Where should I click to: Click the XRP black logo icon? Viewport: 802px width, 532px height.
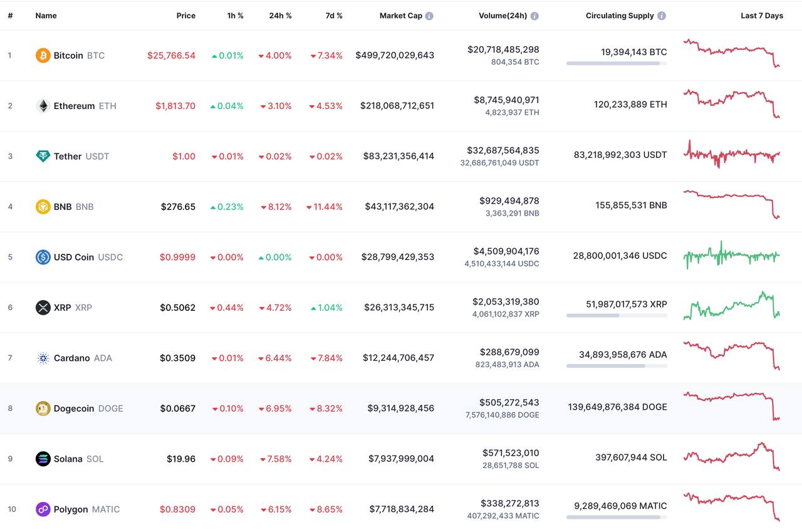[x=43, y=308]
